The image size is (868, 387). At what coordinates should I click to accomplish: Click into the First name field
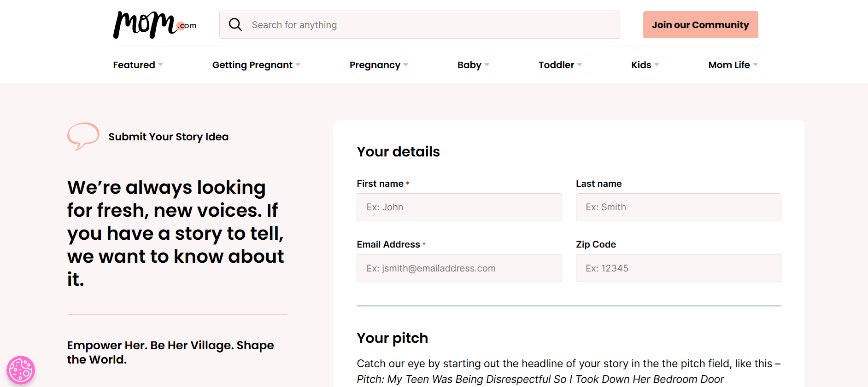tap(459, 208)
